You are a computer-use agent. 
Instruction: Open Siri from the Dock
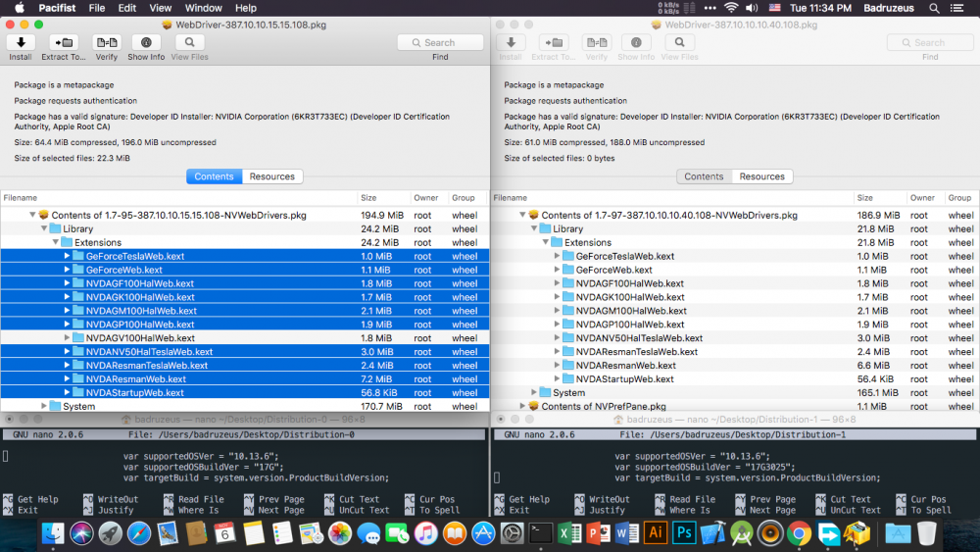(81, 533)
